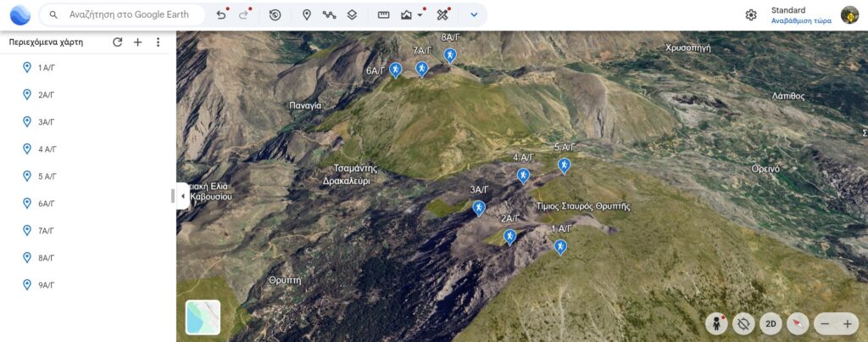
Task: Open the Google Earth logo menu
Action: pyautogui.click(x=20, y=15)
